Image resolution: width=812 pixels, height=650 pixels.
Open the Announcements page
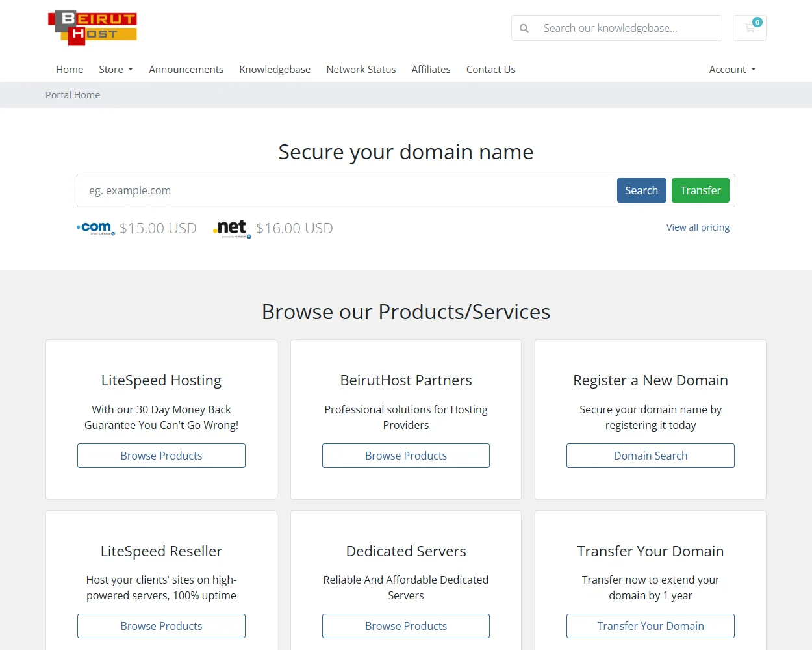pyautogui.click(x=186, y=70)
